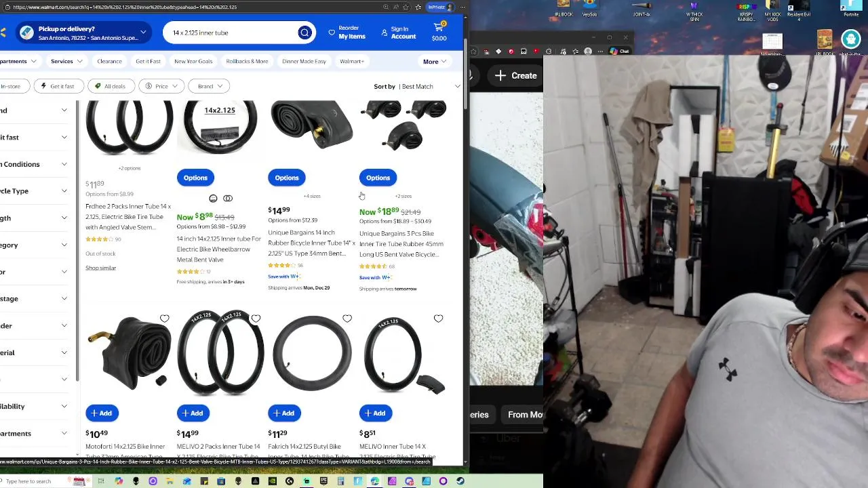Favorite the MELIVO 2 Packs tube heart icon
Viewport: 868px width, 488px height.
tap(256, 319)
